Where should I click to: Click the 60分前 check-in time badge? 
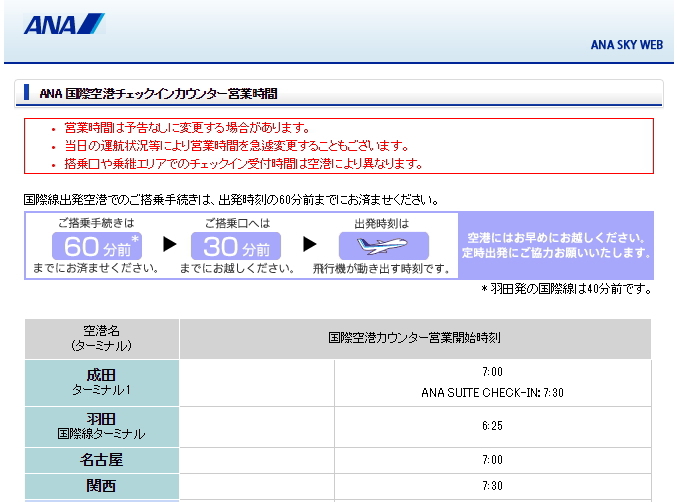(96, 247)
